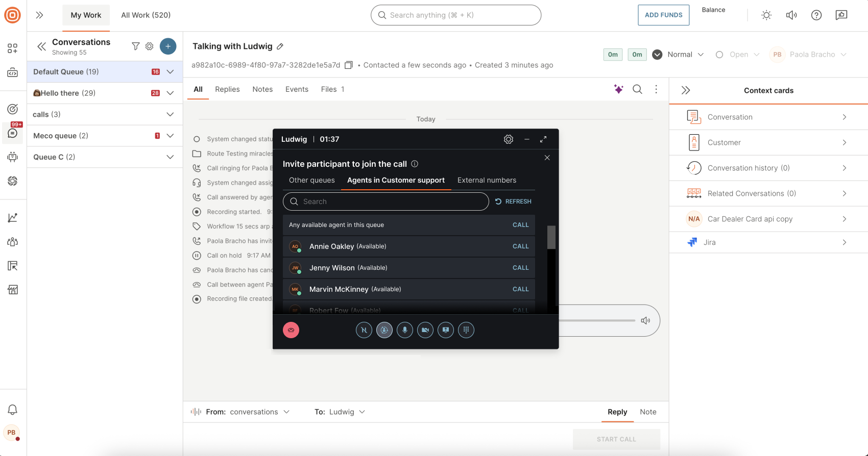The height and width of the screenshot is (456, 868).
Task: Call Marvin McKinney
Action: pos(520,289)
